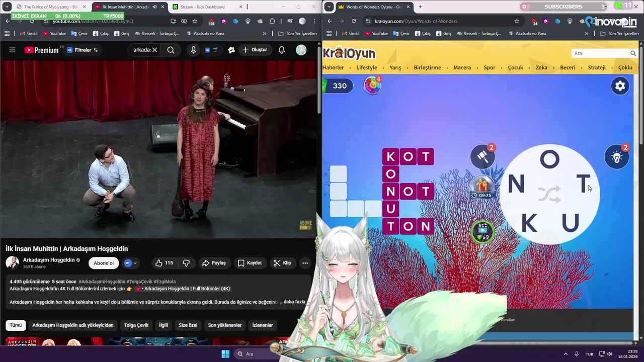The width and height of the screenshot is (644, 362).
Task: Open Macera category in KralOyun menu
Action: [462, 67]
